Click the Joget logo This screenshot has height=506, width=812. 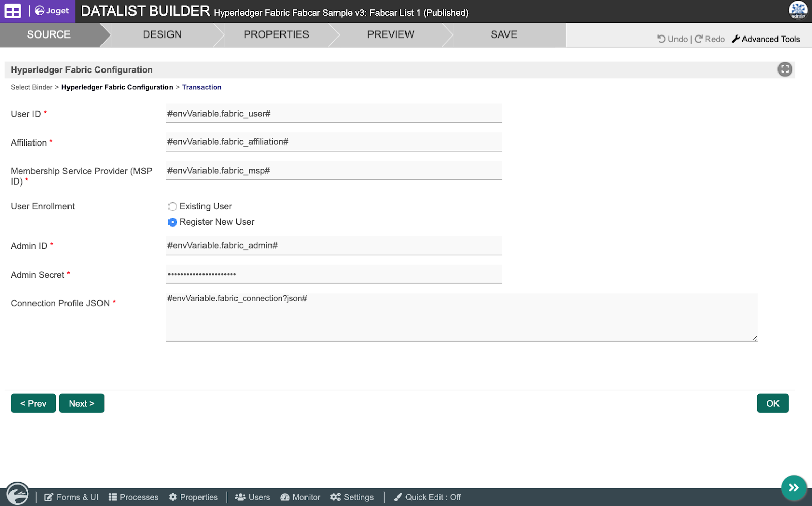(x=52, y=11)
